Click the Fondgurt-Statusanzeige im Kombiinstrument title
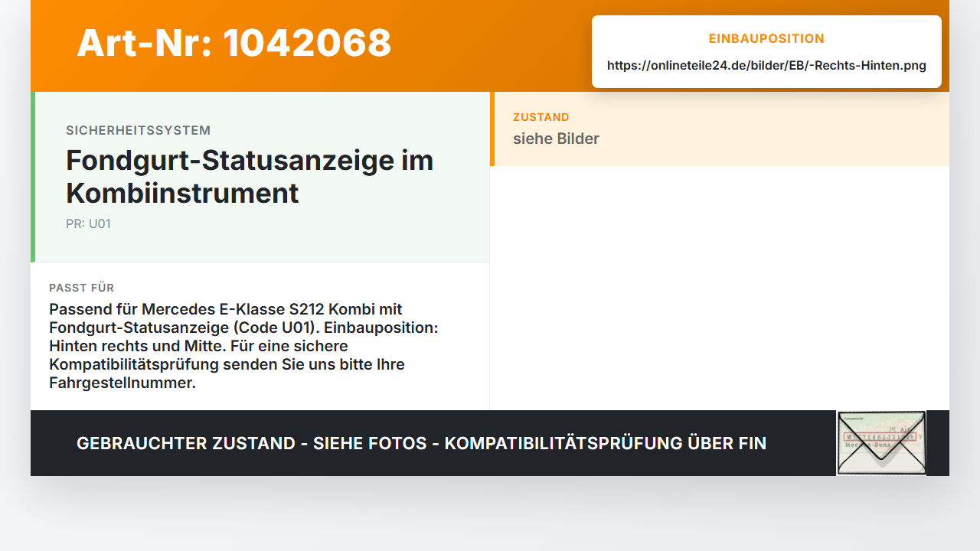Image resolution: width=980 pixels, height=551 pixels. 250,177
